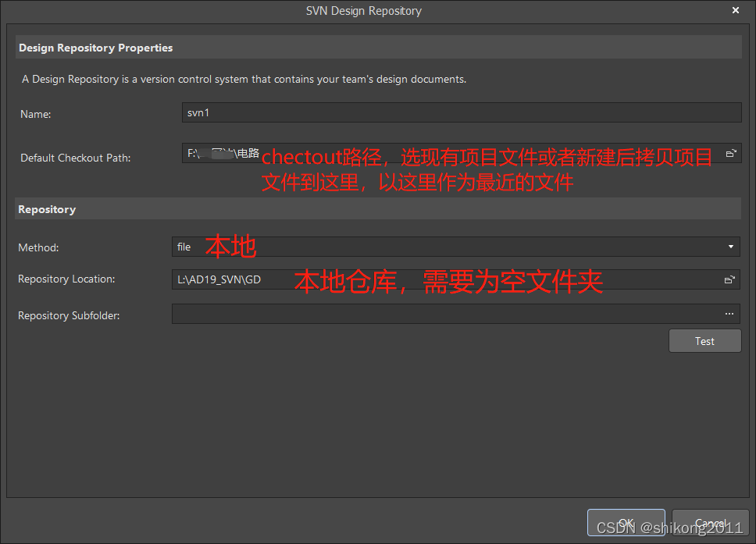Expand the Method dropdown arrow
The height and width of the screenshot is (544, 756).
730,247
